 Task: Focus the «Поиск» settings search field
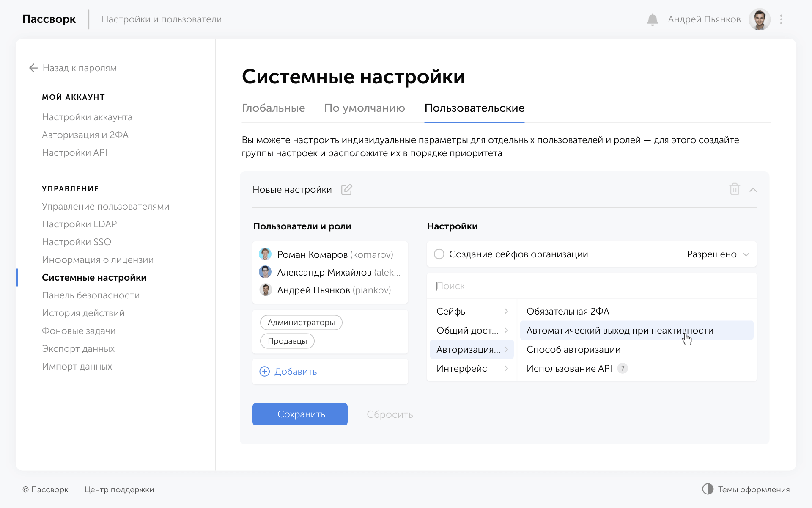point(592,286)
